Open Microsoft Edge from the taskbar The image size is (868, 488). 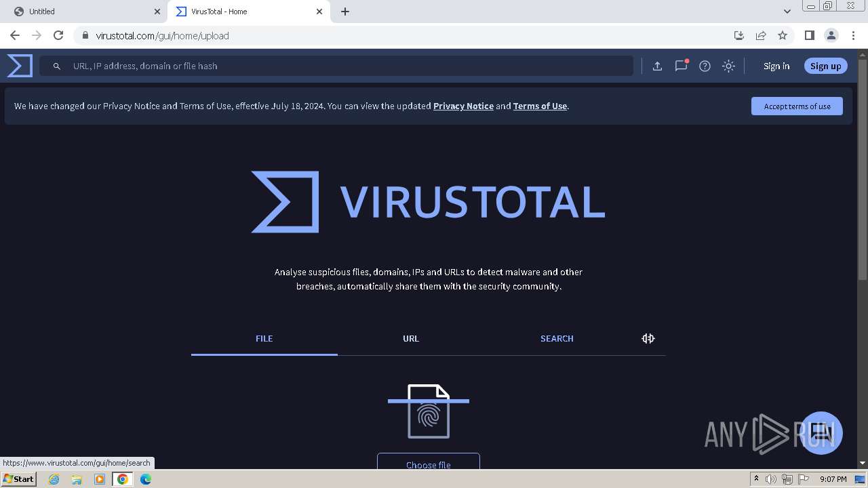point(146,479)
